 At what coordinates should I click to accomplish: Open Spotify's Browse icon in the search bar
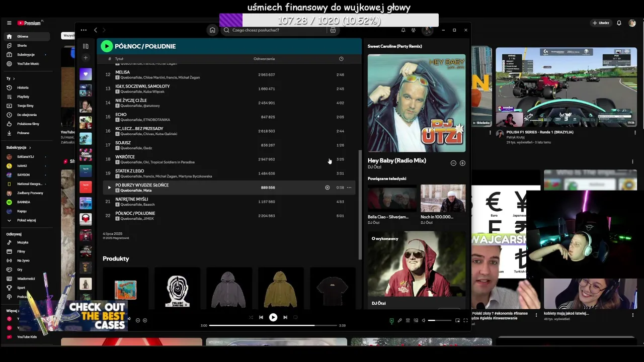point(333,30)
